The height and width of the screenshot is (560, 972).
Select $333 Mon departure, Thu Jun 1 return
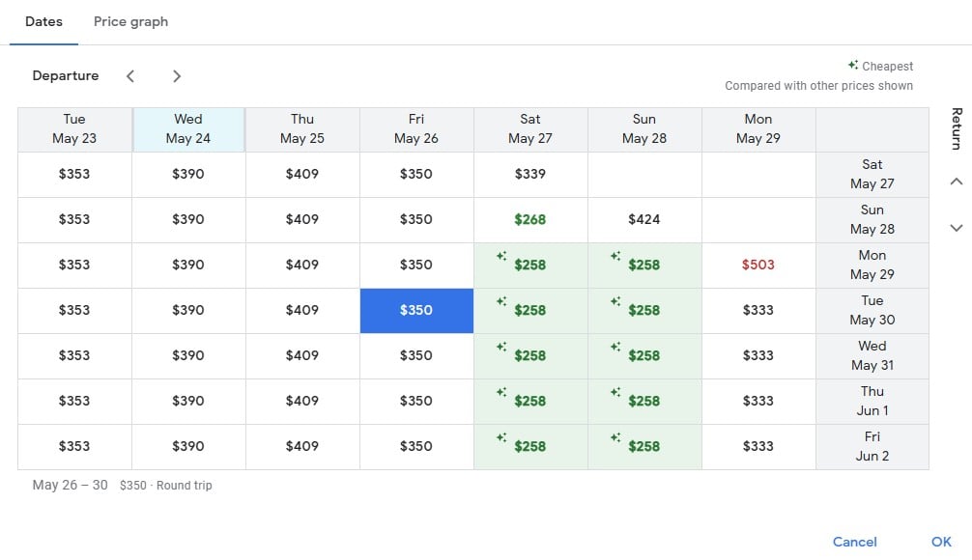tap(758, 402)
